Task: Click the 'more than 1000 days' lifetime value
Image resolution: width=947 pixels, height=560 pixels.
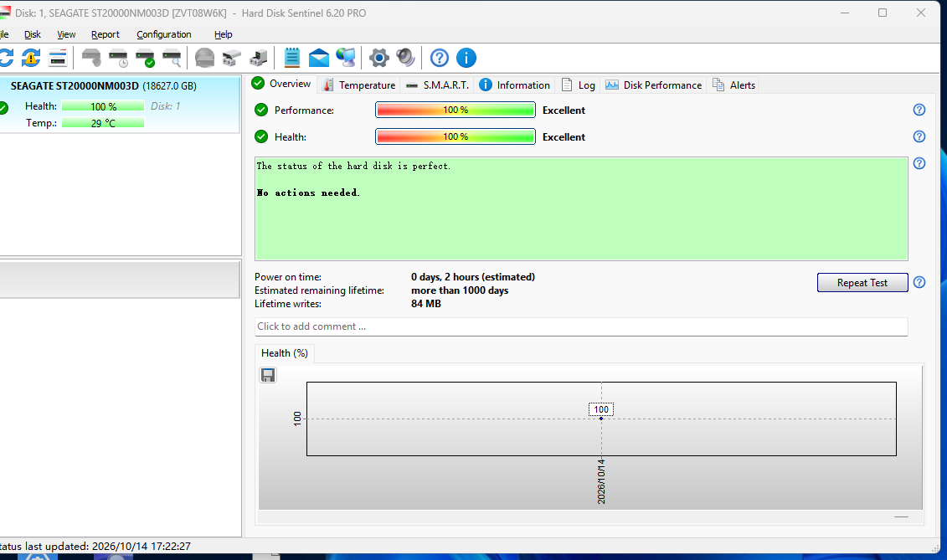Action: (460, 290)
